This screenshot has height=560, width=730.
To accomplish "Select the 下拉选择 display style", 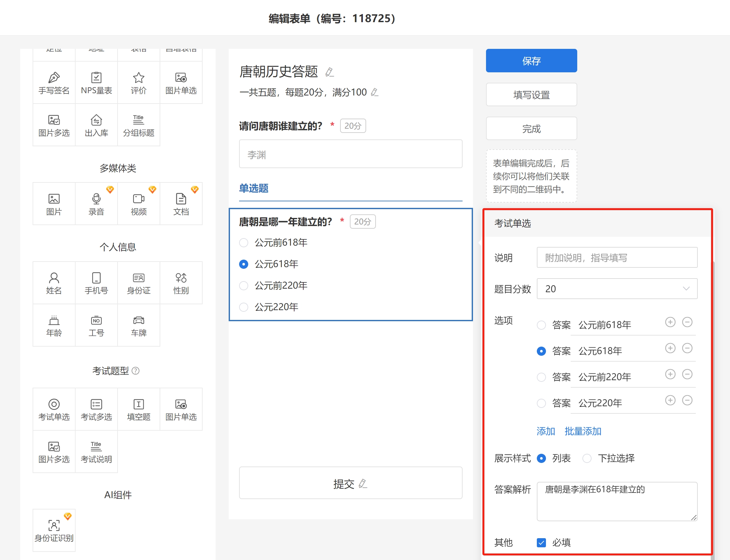I will point(587,458).
